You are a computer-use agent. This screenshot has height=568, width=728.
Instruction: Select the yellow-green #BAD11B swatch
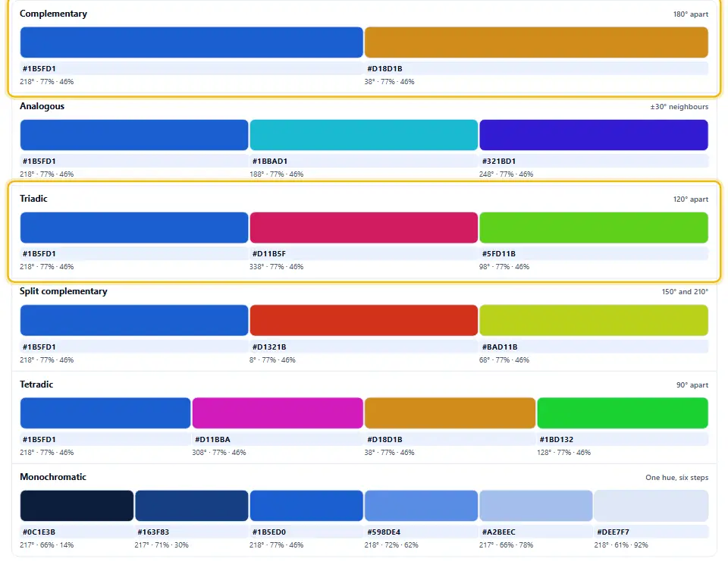594,320
